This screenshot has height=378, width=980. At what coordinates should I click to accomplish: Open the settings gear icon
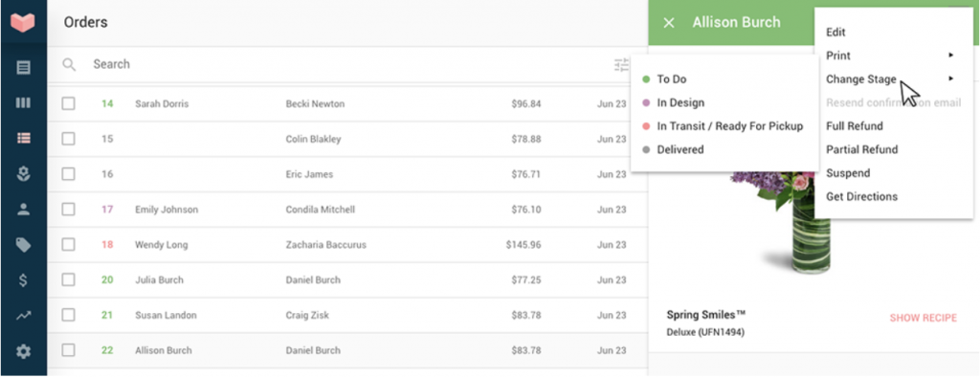tap(23, 352)
